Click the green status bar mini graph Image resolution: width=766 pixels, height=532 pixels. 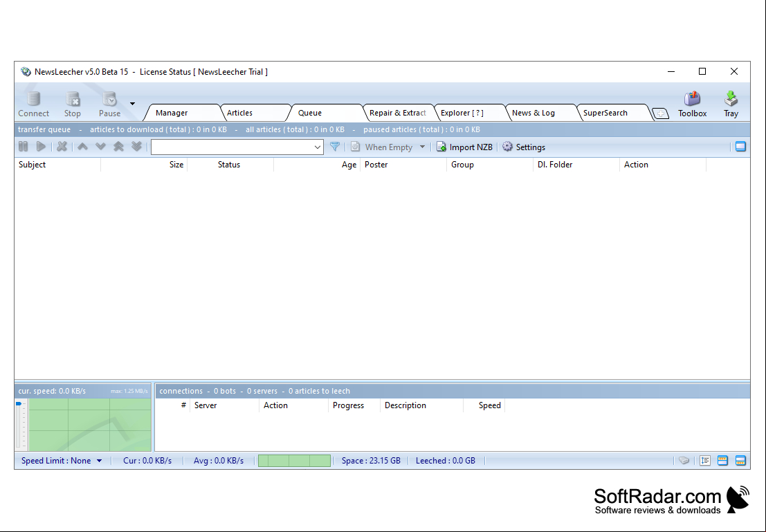click(x=294, y=461)
